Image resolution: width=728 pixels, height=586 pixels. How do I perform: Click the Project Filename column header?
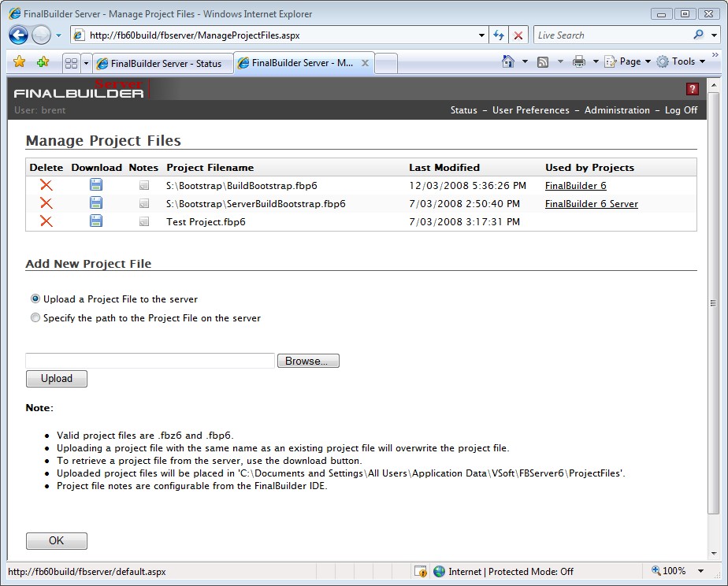tap(210, 168)
